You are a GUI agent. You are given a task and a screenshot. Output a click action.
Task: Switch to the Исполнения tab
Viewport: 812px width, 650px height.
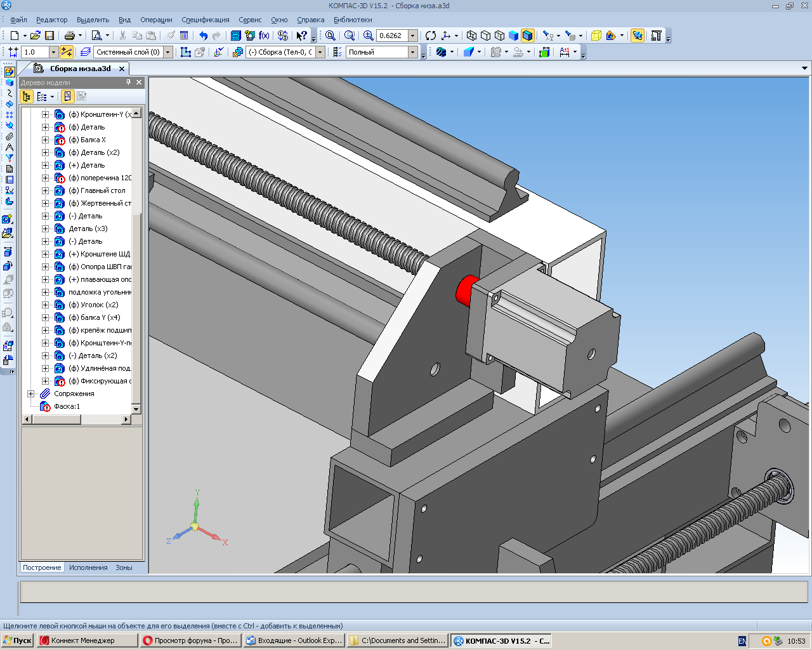(x=88, y=567)
